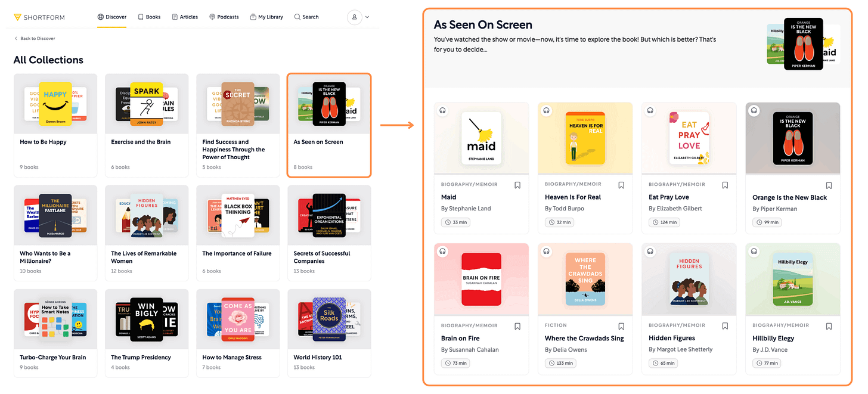Viewport: 868px width, 394px height.
Task: Bookmark Where the Crawdads Sing
Action: [621, 326]
